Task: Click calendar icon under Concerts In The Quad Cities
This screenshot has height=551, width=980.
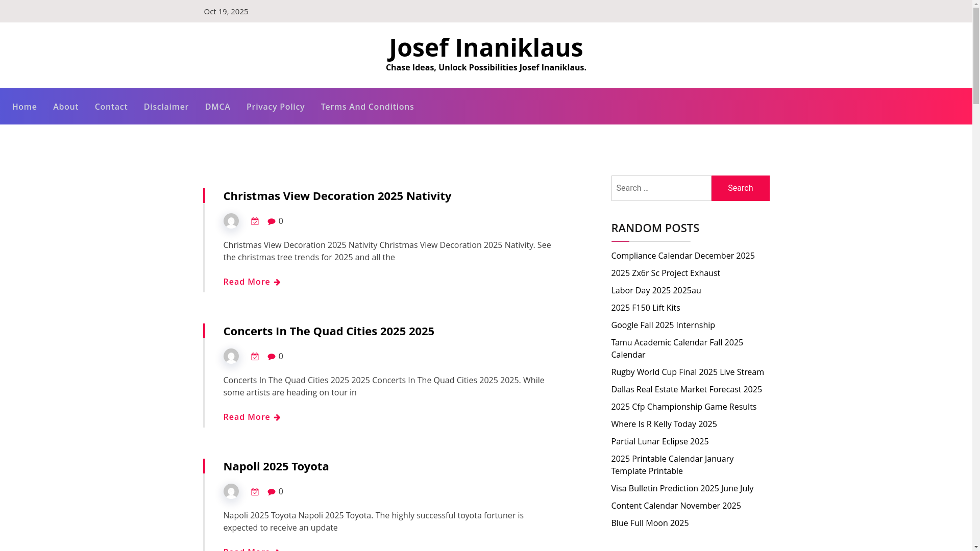Action: (x=255, y=357)
